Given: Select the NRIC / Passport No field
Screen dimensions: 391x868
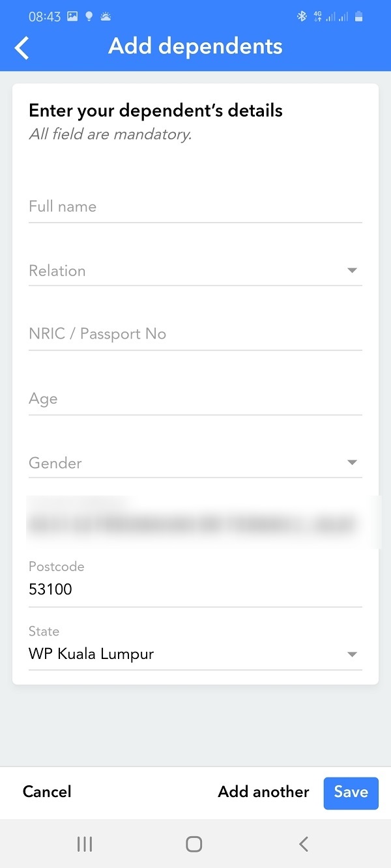Looking at the screenshot, I should tap(195, 334).
